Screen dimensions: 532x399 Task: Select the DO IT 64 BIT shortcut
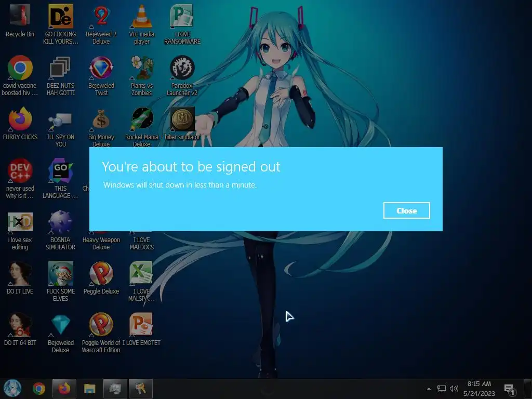20,325
